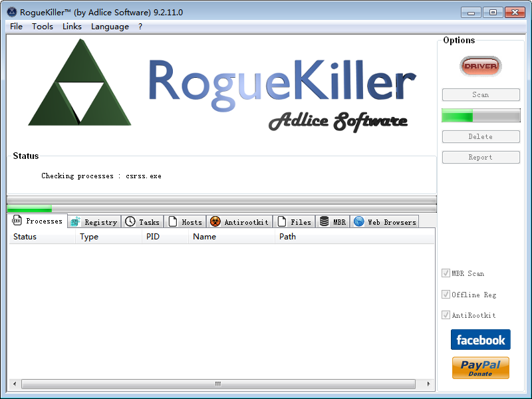Close the RogueKiller window
The width and height of the screenshot is (532, 399).
(x=515, y=13)
